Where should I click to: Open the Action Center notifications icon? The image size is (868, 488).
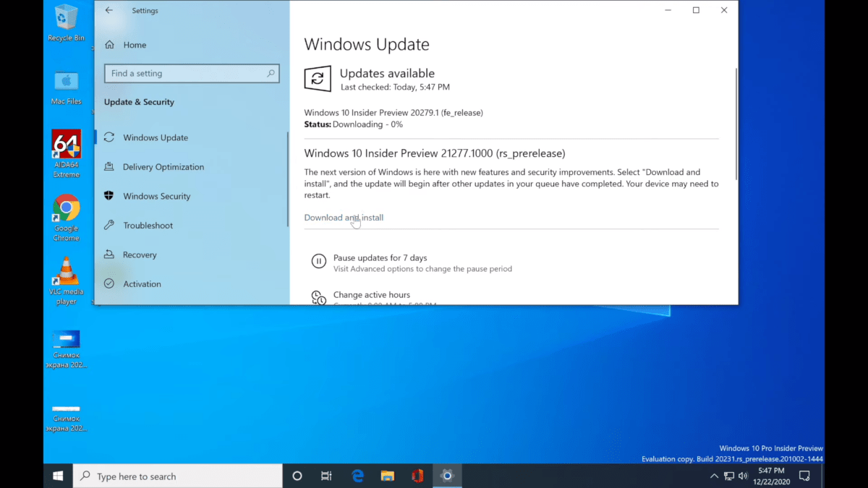coord(804,476)
